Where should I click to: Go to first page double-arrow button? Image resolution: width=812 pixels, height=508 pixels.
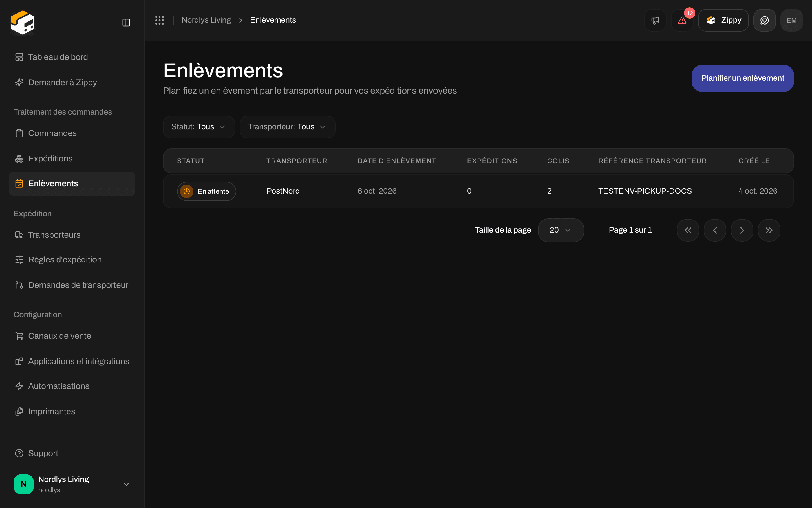pyautogui.click(x=688, y=230)
